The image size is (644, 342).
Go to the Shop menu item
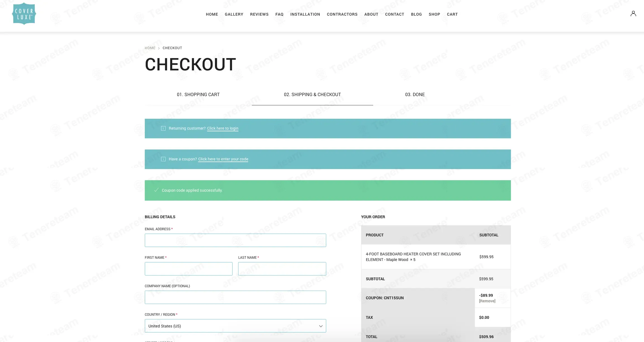click(x=434, y=14)
